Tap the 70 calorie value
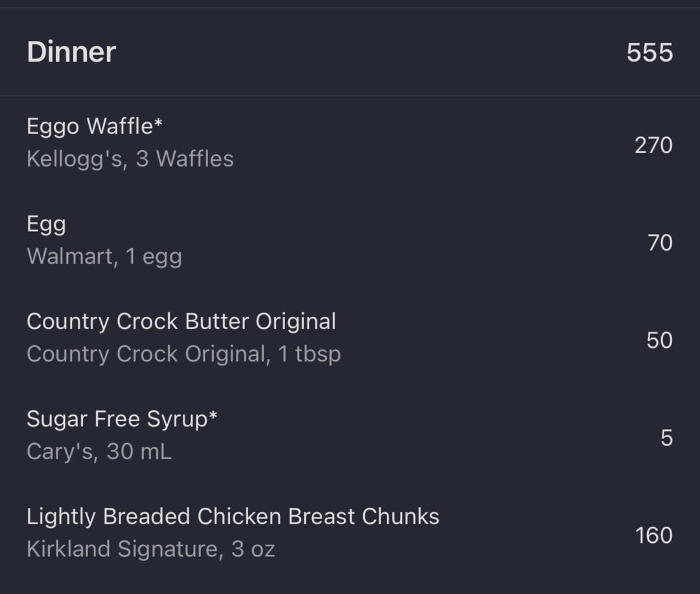Viewport: 700px width, 594px height. [660, 243]
